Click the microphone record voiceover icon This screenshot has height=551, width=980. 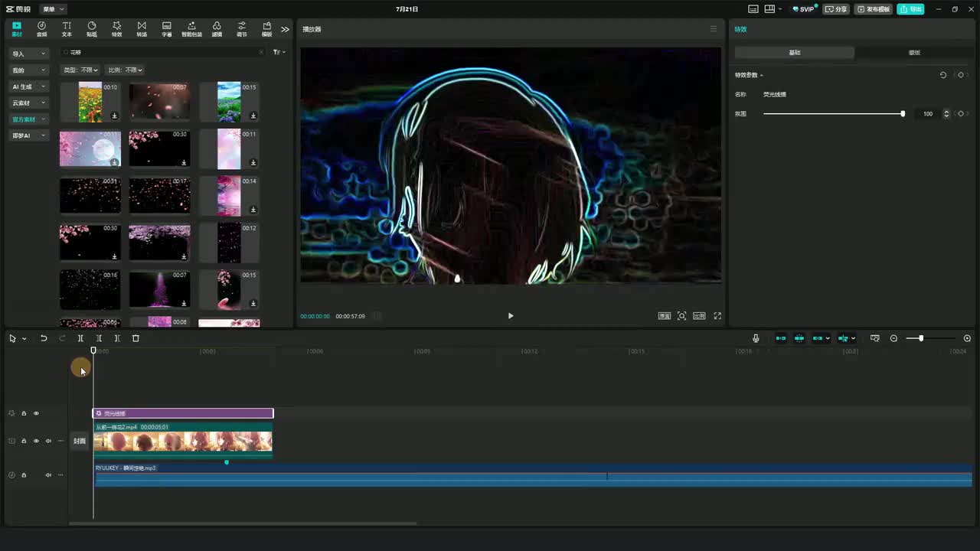[x=756, y=338]
